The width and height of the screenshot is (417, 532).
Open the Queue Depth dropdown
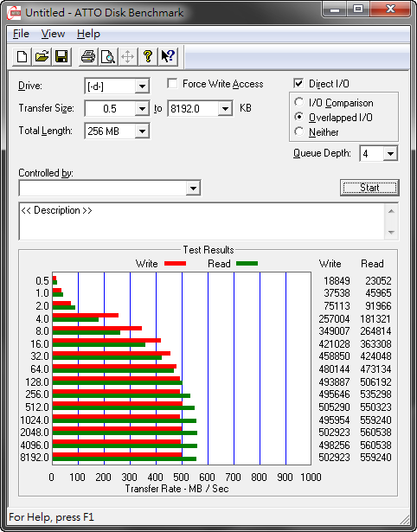click(x=390, y=154)
